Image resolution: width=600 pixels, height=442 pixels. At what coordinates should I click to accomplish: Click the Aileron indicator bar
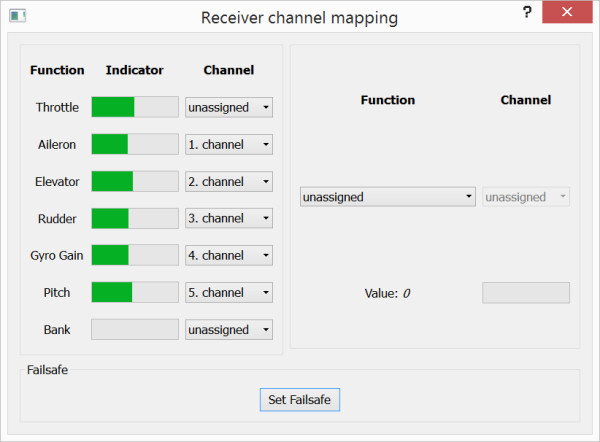point(134,144)
